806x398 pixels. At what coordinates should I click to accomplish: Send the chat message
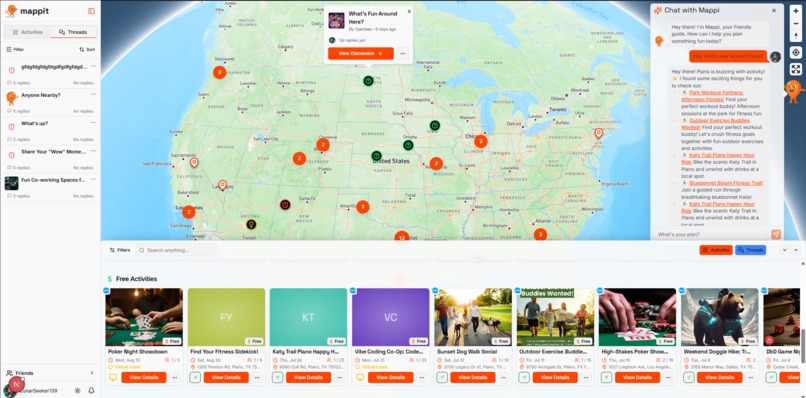776,234
